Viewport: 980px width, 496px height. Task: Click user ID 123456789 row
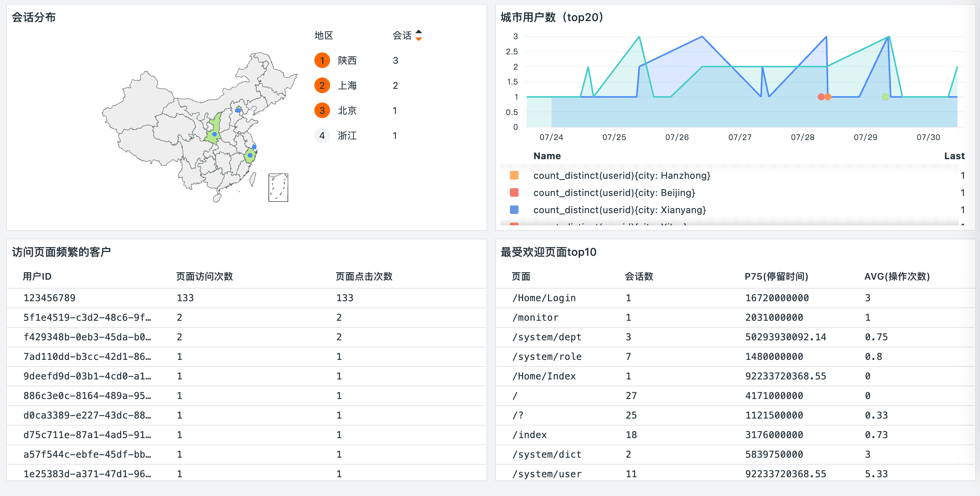pyautogui.click(x=49, y=298)
